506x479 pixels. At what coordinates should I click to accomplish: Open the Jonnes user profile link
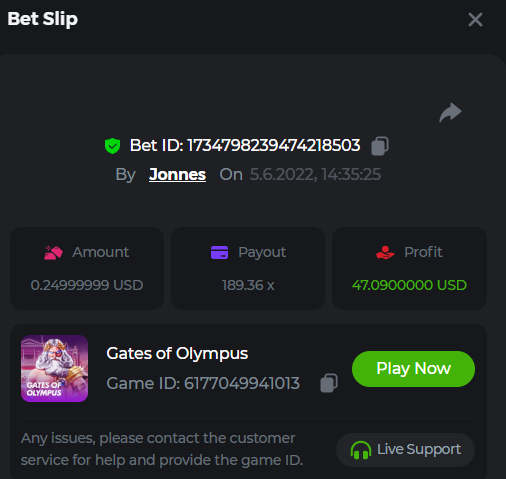point(177,174)
